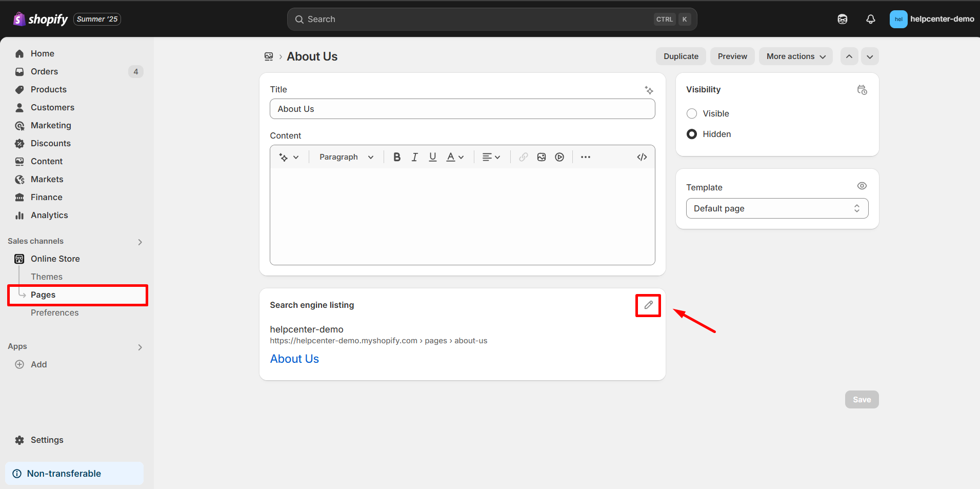The image size is (980, 489).
Task: Preview template with eye icon
Action: tap(862, 186)
